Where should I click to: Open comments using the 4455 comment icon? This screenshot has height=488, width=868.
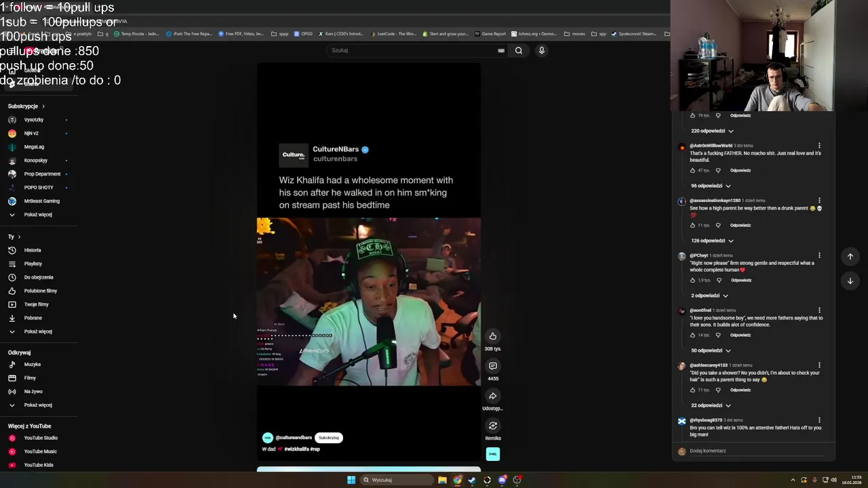click(x=493, y=366)
